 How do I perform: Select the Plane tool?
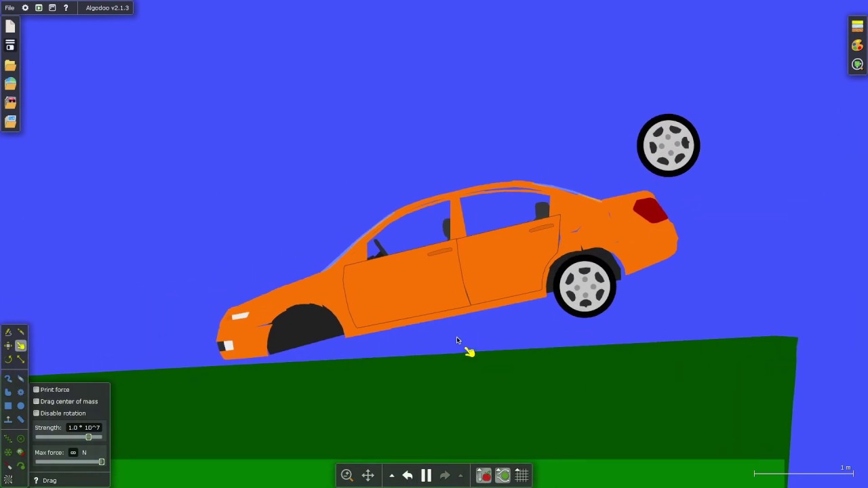(8, 419)
